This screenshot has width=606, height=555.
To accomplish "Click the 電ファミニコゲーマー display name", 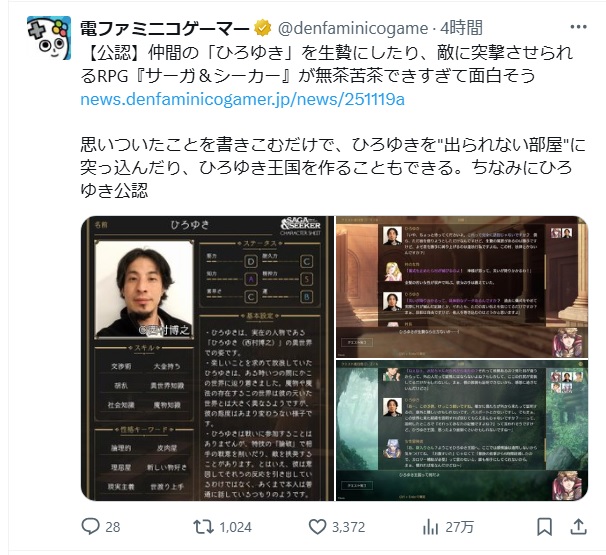I will pyautogui.click(x=165, y=28).
